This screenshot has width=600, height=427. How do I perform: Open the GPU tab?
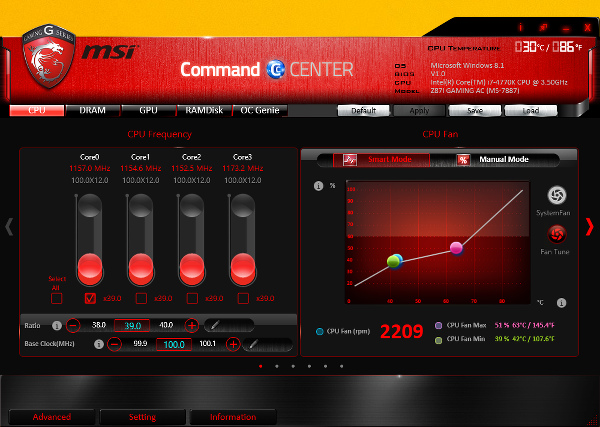pyautogui.click(x=148, y=110)
